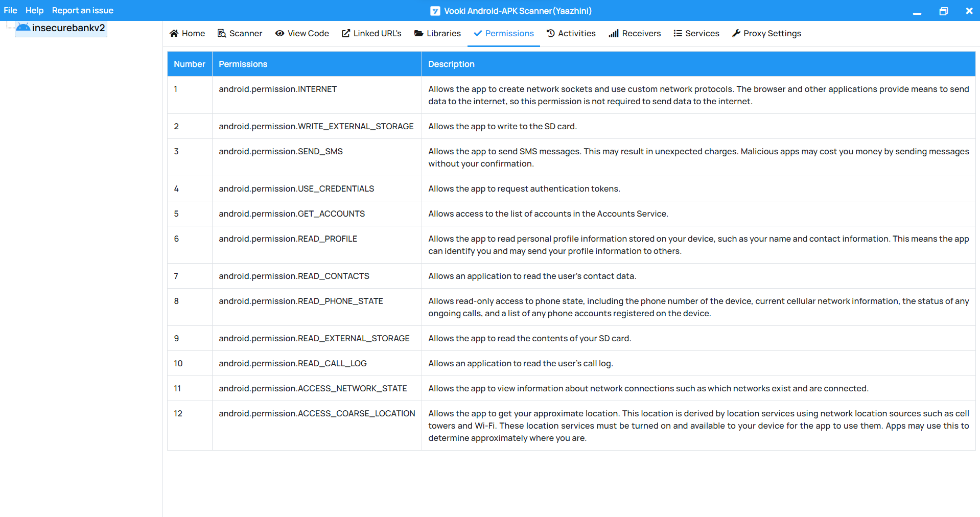Open the Help menu
980x517 pixels.
[x=34, y=10]
